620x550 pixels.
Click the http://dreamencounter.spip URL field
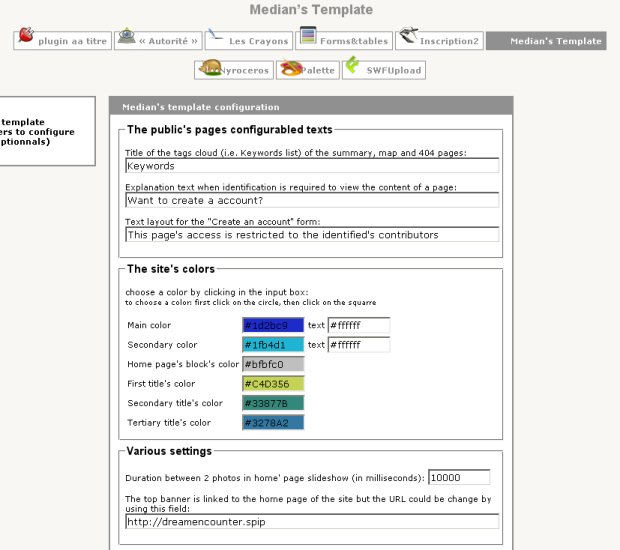pyautogui.click(x=312, y=522)
